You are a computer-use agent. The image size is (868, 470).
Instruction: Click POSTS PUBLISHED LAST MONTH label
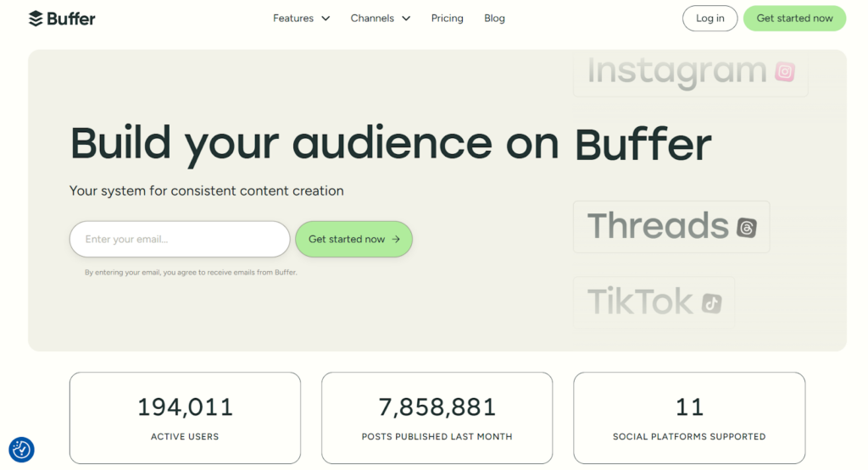[x=437, y=437]
